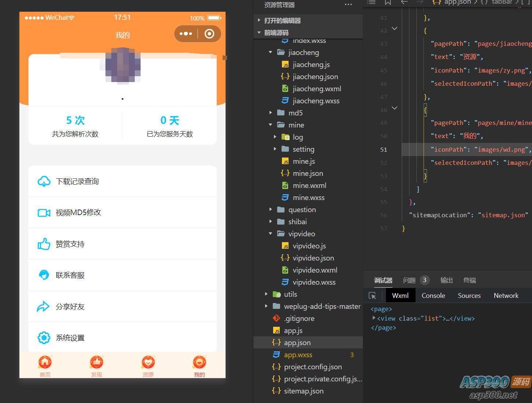This screenshot has width=532, height=403.
Task: Switch to the Console tab
Action: [x=433, y=296]
